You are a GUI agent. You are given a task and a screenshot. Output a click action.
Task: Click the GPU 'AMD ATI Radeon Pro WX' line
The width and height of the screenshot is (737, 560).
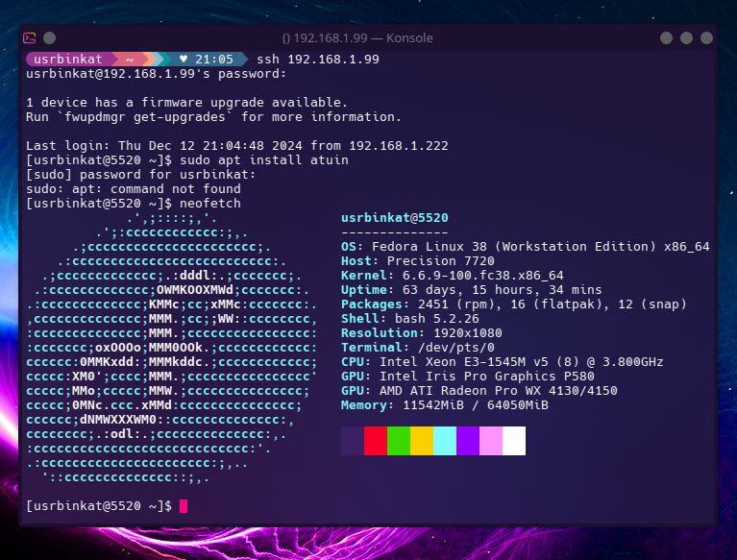tap(479, 391)
